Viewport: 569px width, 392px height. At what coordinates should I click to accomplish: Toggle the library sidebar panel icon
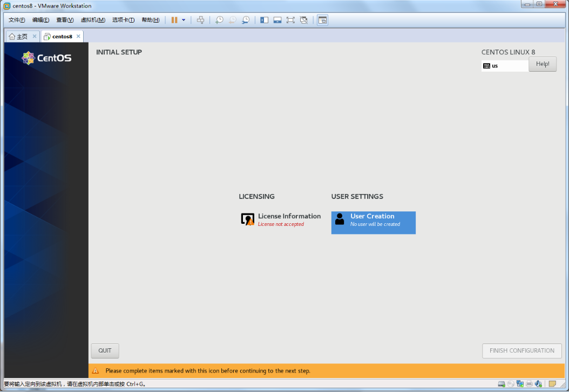click(x=264, y=20)
